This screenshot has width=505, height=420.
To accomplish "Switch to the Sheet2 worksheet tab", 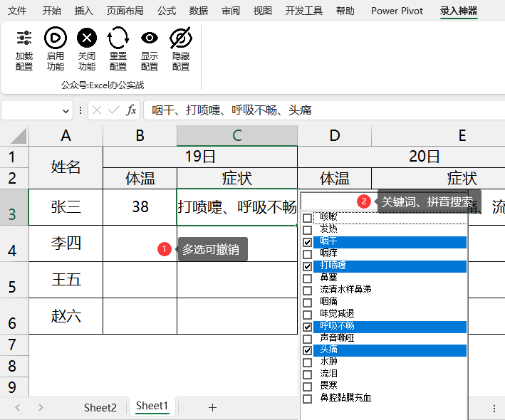I will (x=100, y=408).
